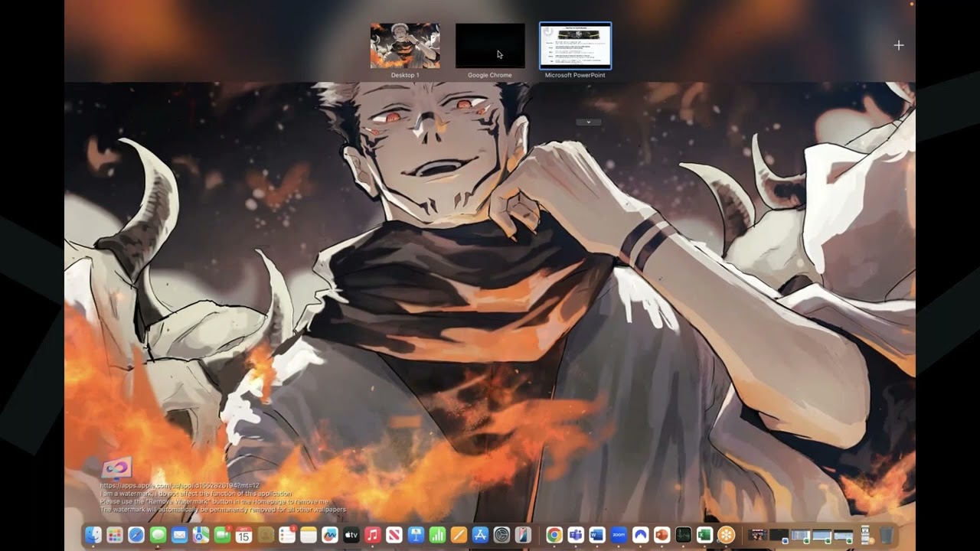Open Finder from the Dock
The height and width of the screenshot is (551, 980).
point(93,535)
